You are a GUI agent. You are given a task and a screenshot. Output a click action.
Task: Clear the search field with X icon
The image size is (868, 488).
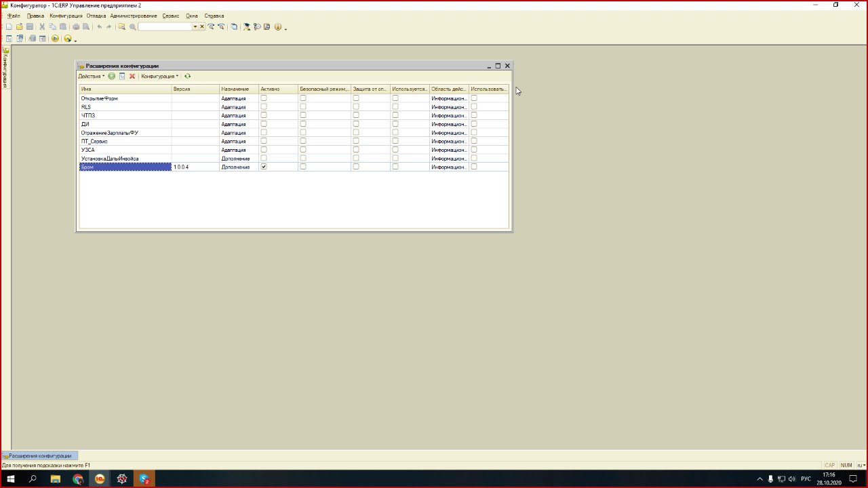point(202,26)
